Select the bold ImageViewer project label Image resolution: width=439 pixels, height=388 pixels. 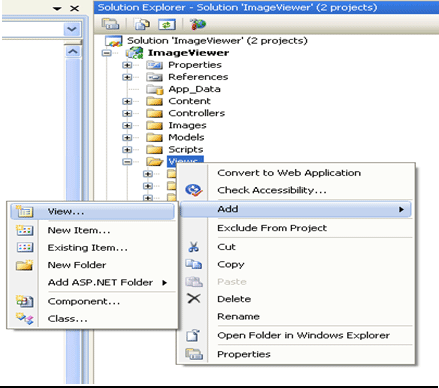pos(188,53)
